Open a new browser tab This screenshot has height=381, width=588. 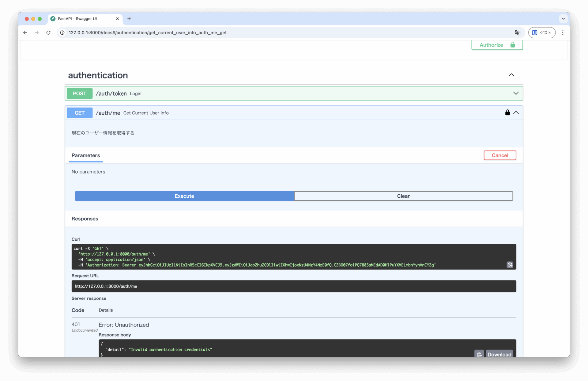point(129,19)
